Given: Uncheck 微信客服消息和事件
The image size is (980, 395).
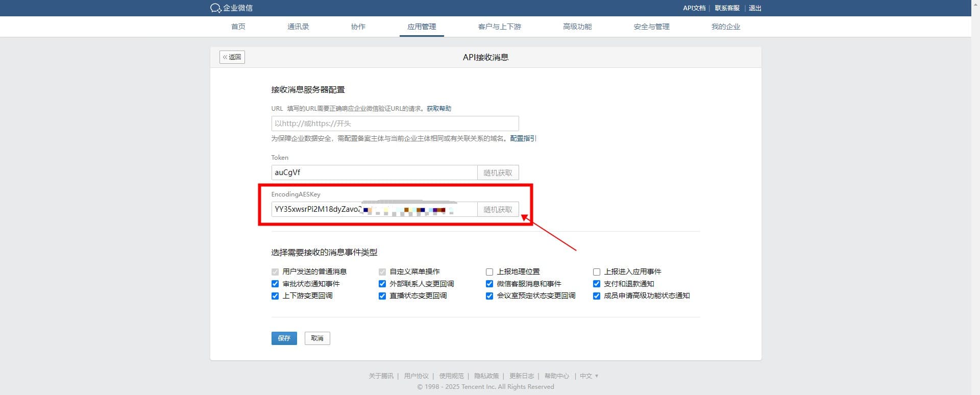Looking at the screenshot, I should tap(489, 284).
